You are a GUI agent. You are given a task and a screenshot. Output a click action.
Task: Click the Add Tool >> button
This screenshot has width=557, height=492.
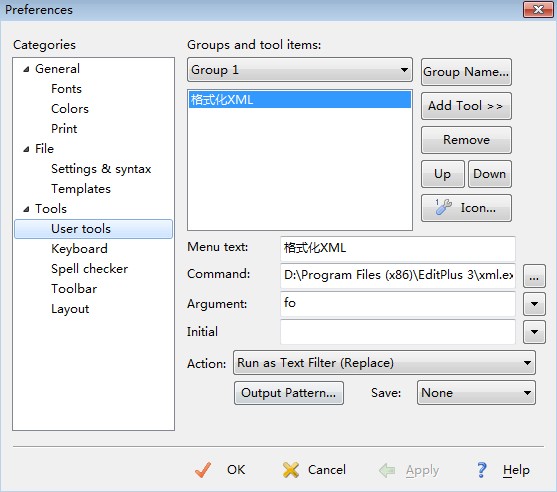[x=466, y=106]
